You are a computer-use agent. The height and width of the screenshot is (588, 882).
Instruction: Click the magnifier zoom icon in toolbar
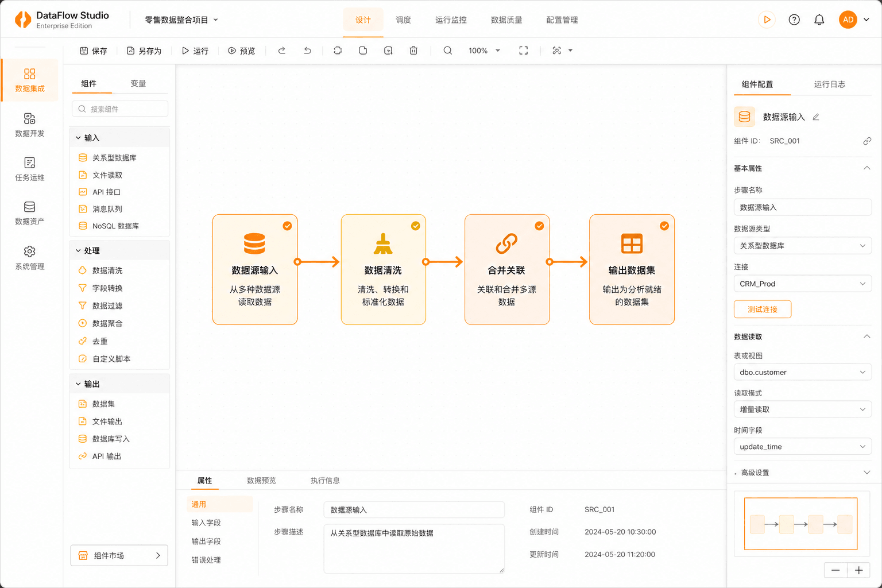(448, 51)
